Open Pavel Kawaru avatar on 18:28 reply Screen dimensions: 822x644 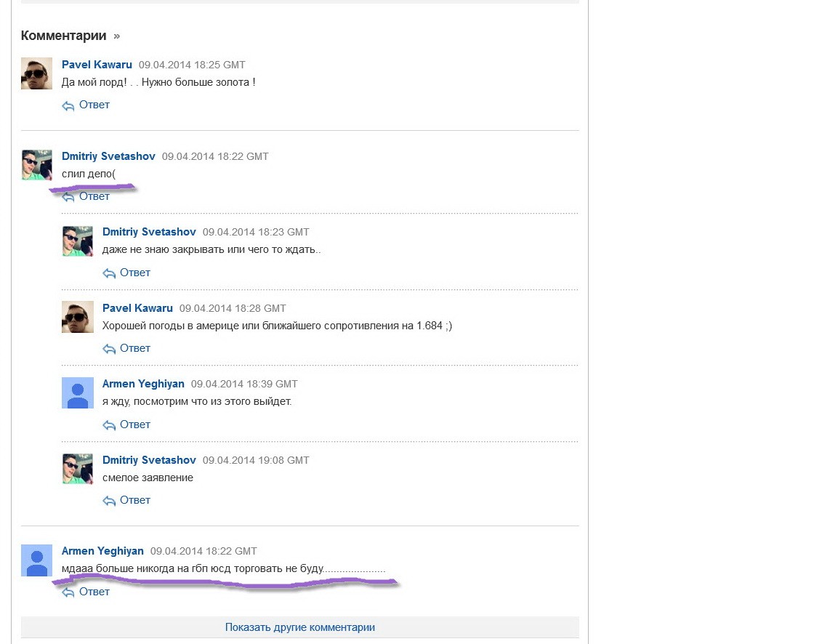coord(78,317)
